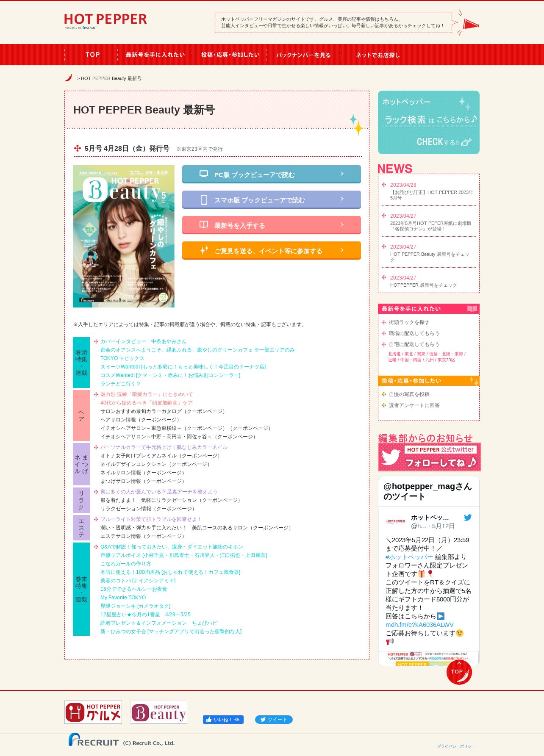The height and width of the screenshot is (756, 544).
Task: Open the HOT PEPPER グルメ footer logo
Action: [93, 712]
